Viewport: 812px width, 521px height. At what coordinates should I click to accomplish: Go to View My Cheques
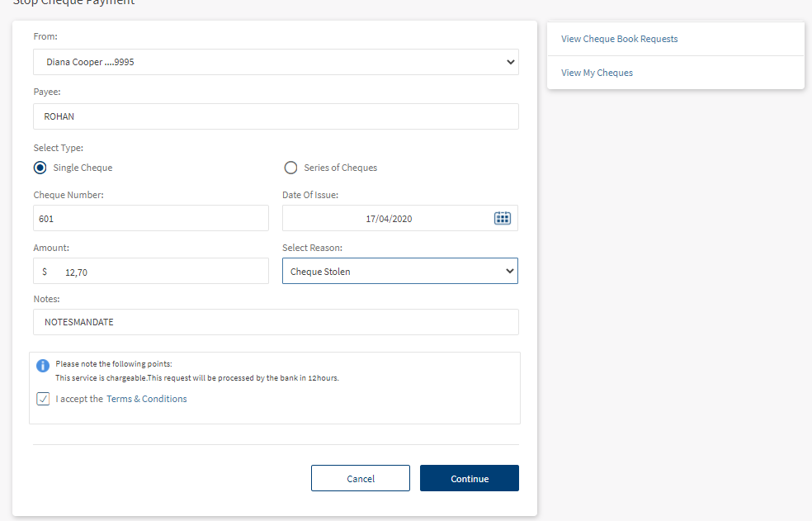click(597, 73)
